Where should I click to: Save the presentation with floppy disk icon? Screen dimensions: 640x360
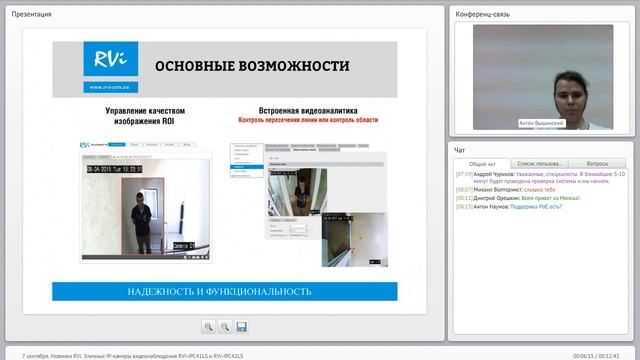[241, 327]
